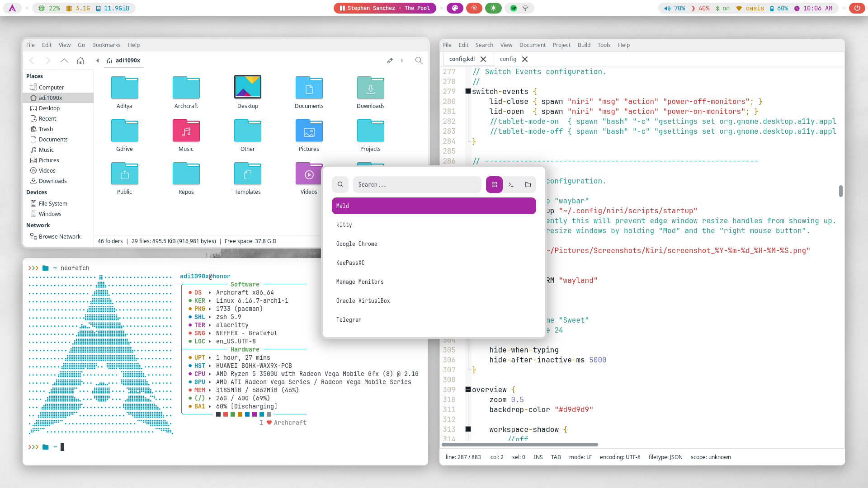Collapse the workspace-shadow fold marker

(468, 429)
